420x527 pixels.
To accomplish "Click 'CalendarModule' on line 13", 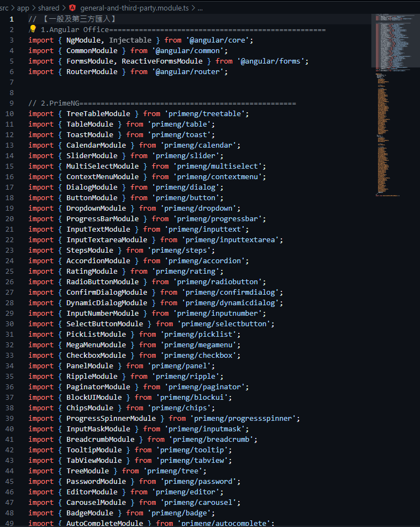I will click(96, 145).
